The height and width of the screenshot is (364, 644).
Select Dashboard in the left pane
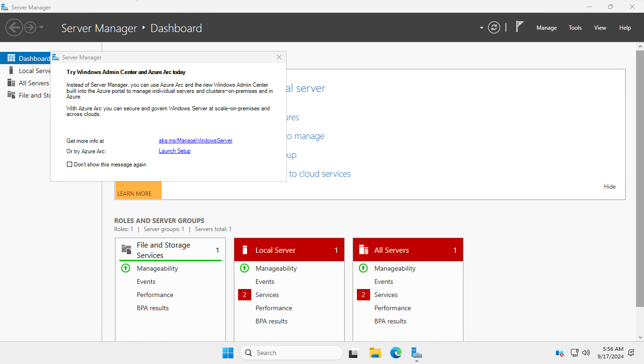25,58
